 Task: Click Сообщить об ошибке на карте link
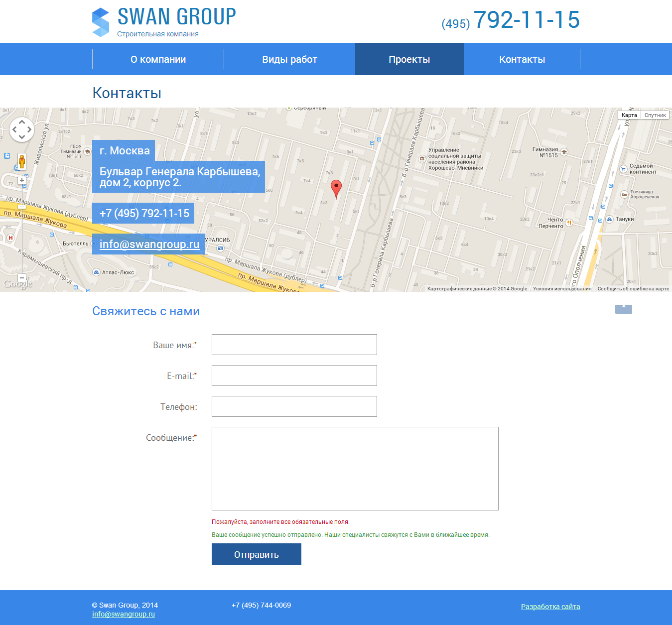coord(633,289)
